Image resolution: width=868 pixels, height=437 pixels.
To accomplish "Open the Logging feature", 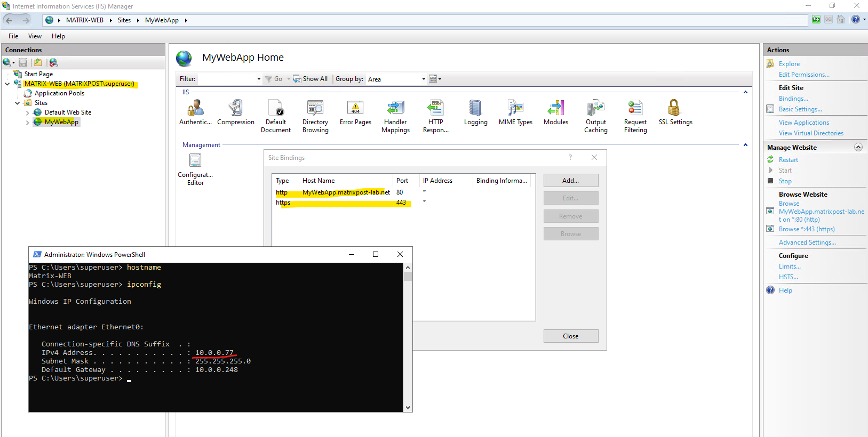I will pyautogui.click(x=475, y=112).
